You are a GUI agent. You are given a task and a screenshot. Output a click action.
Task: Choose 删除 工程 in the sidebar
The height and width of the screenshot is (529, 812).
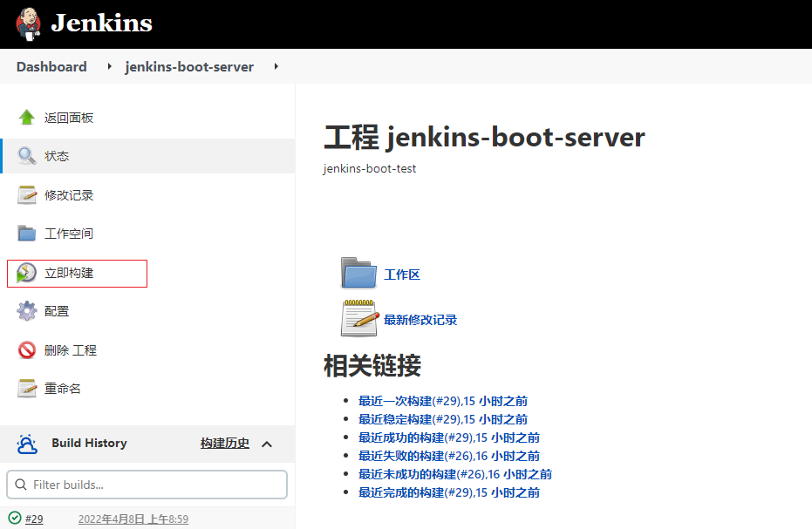point(71,350)
